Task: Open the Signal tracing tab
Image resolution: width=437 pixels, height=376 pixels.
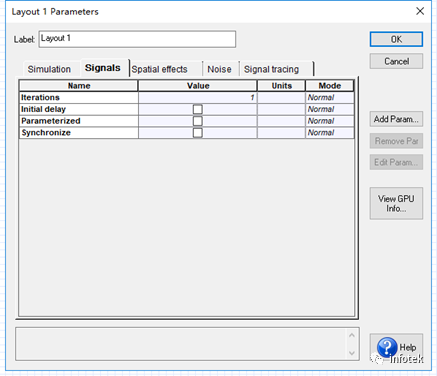Action: pyautogui.click(x=271, y=69)
